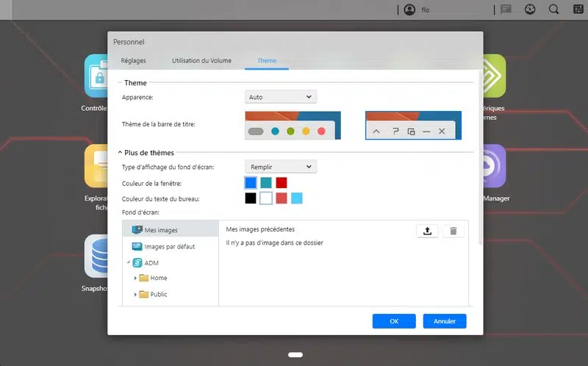Image resolution: width=588 pixels, height=366 pixels.
Task: Open the messages notification icon in top bar
Action: 506,10
